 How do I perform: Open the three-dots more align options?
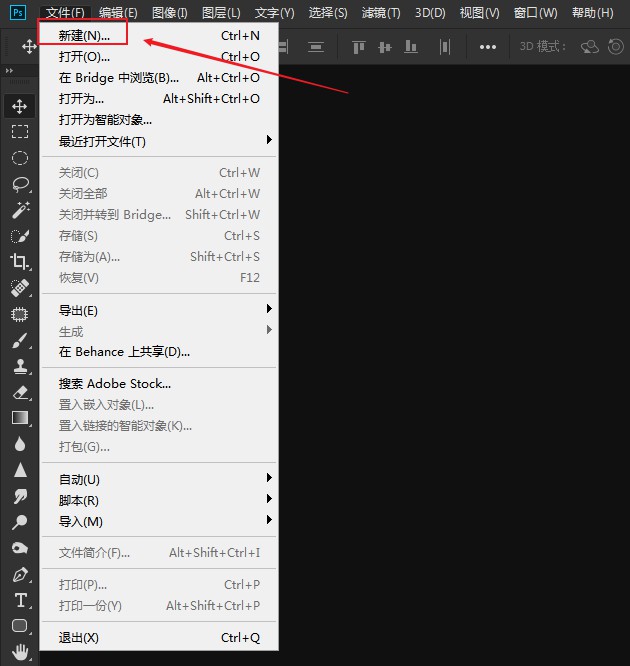pos(488,47)
